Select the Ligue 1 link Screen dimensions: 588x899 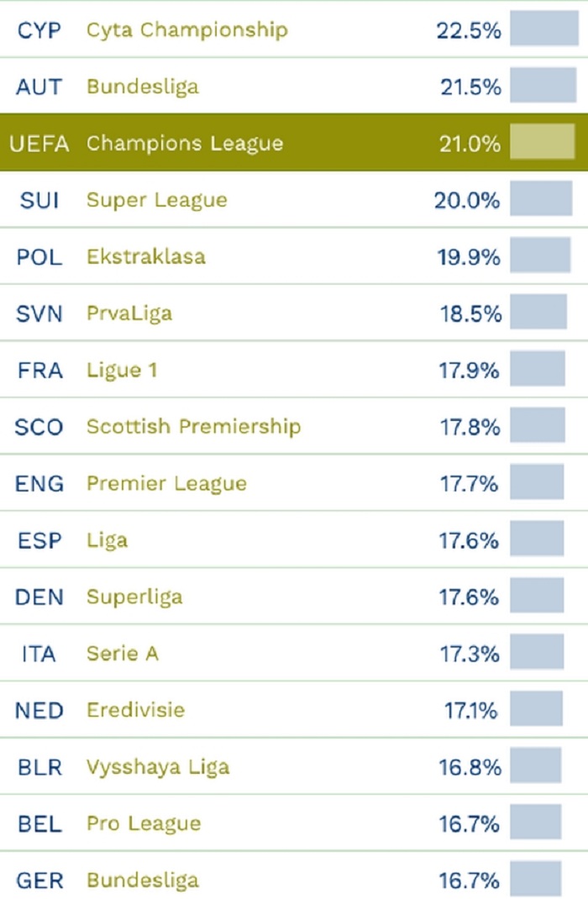pyautogui.click(x=122, y=370)
